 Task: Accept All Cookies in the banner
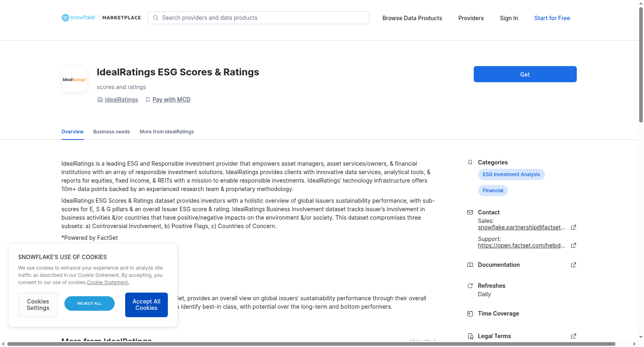[147, 305]
